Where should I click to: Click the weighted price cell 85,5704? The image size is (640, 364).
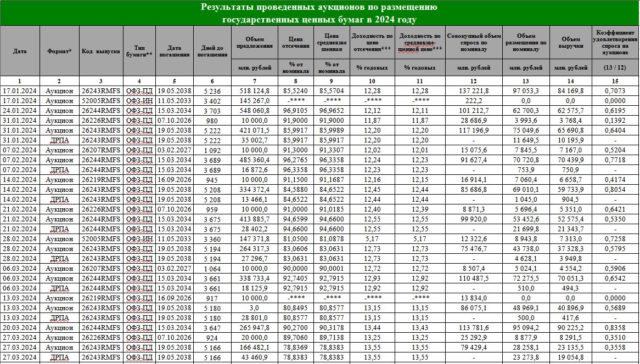coord(332,91)
